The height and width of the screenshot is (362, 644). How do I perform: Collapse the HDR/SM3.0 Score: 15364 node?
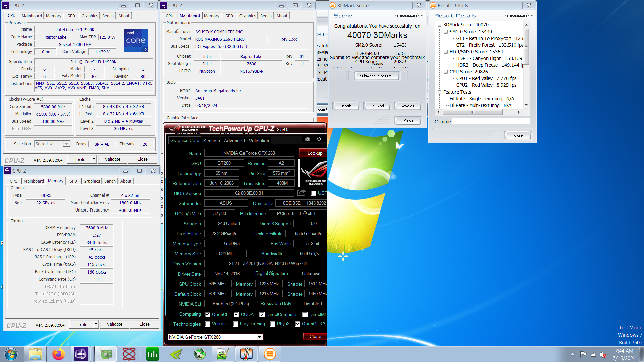(446, 52)
